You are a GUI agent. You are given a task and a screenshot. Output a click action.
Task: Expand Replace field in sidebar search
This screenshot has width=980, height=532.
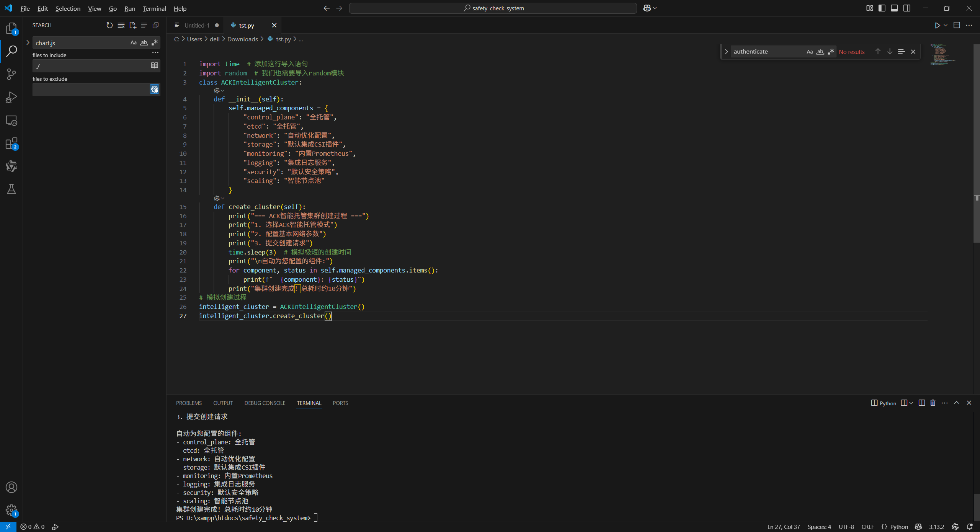coord(28,42)
